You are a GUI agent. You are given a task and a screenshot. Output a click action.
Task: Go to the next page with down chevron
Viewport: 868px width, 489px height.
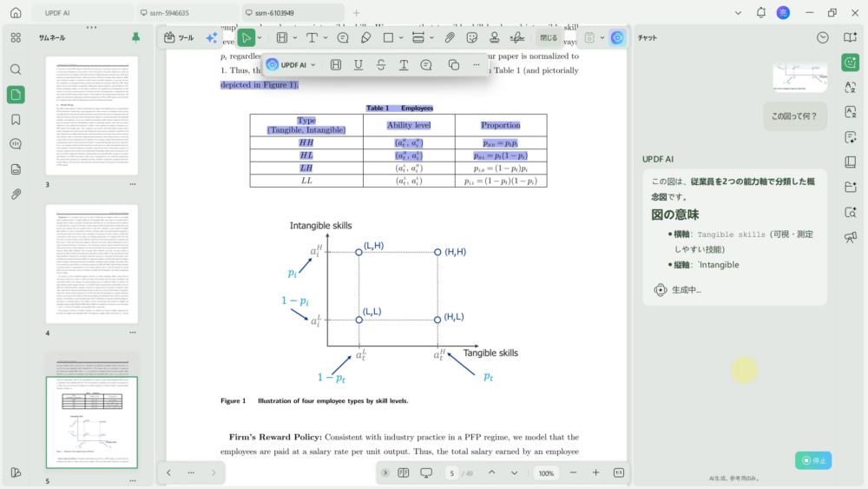pyautogui.click(x=514, y=473)
